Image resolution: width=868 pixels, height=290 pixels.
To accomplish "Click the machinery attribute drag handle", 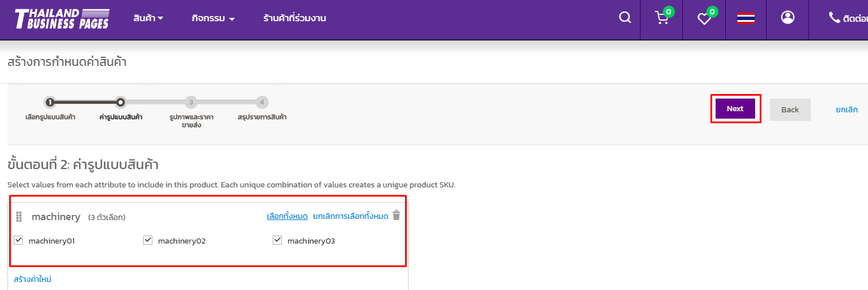I will [x=18, y=217].
